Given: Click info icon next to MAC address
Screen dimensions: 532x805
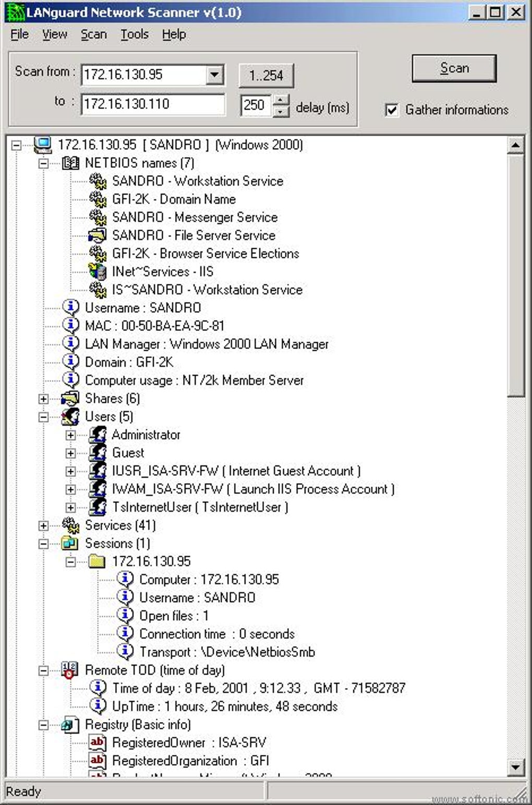Looking at the screenshot, I should (x=70, y=326).
